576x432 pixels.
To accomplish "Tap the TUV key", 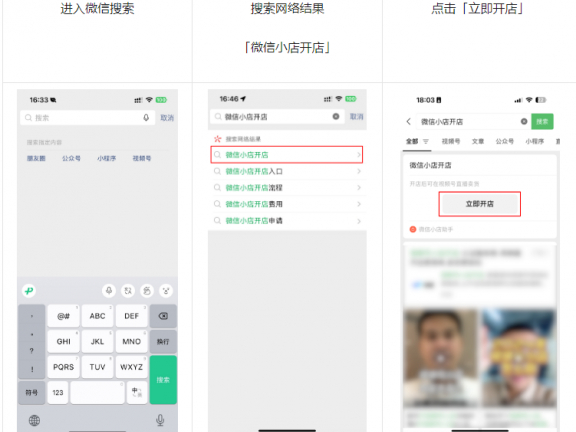I will point(97,367).
